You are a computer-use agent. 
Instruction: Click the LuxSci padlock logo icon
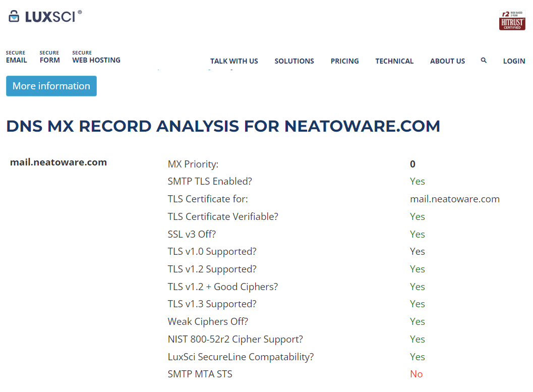pyautogui.click(x=14, y=16)
